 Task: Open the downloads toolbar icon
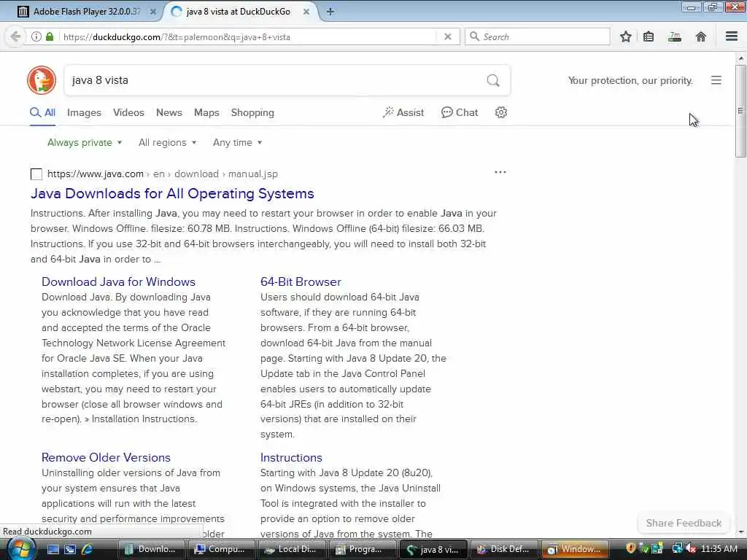(x=675, y=36)
